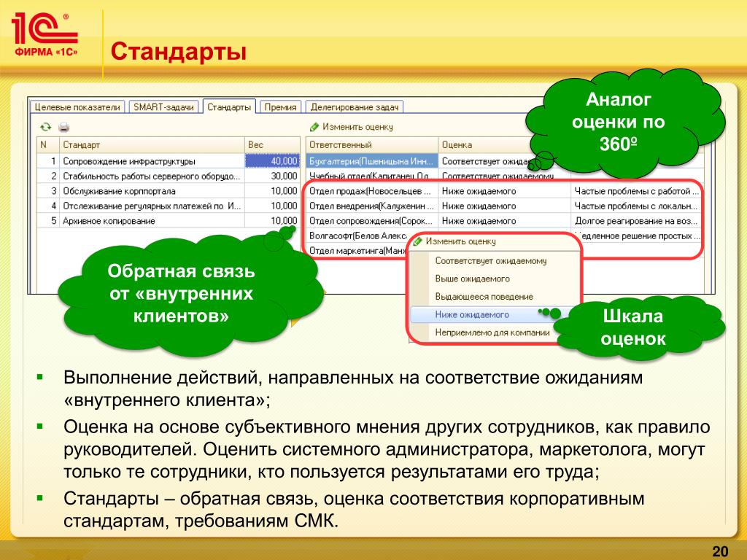The width and height of the screenshot is (747, 560).
Task: Select Выдающееся поведение menu entry
Action: pyautogui.click(x=484, y=297)
